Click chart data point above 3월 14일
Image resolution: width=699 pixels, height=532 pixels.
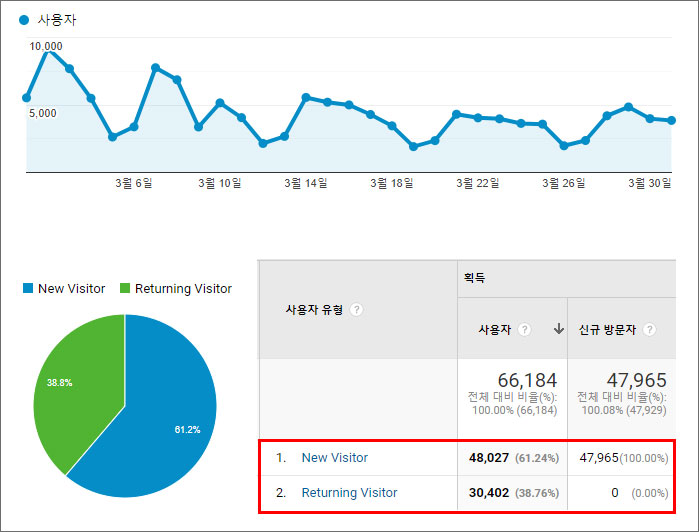point(306,97)
